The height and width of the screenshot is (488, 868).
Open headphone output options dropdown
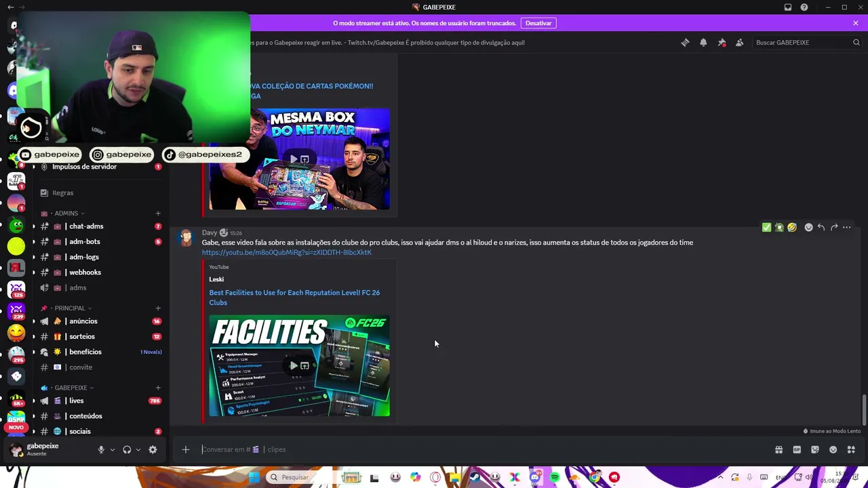click(x=138, y=449)
